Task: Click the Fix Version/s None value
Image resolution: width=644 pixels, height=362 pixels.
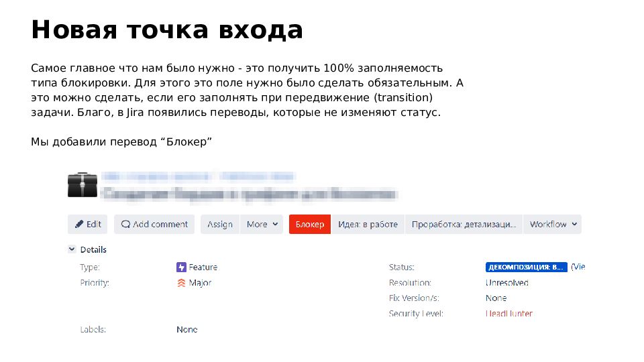Action: [x=496, y=298]
